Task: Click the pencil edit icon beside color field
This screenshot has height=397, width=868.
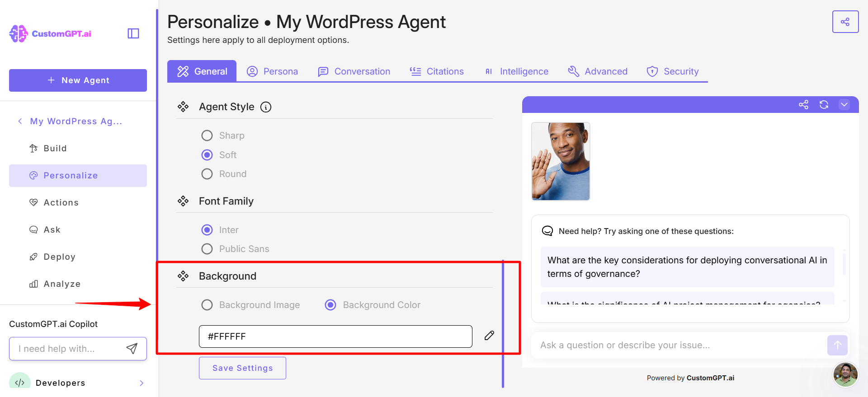Action: [x=489, y=336]
